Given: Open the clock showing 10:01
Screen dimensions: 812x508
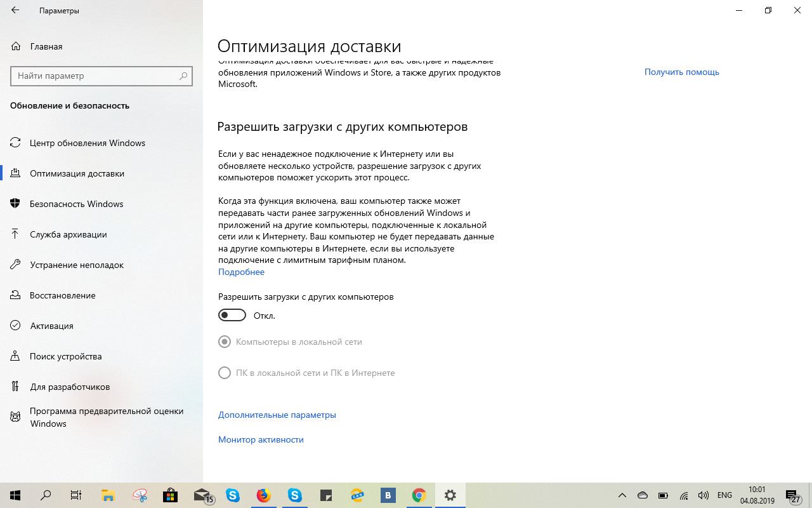Looking at the screenshot, I should coord(757,495).
